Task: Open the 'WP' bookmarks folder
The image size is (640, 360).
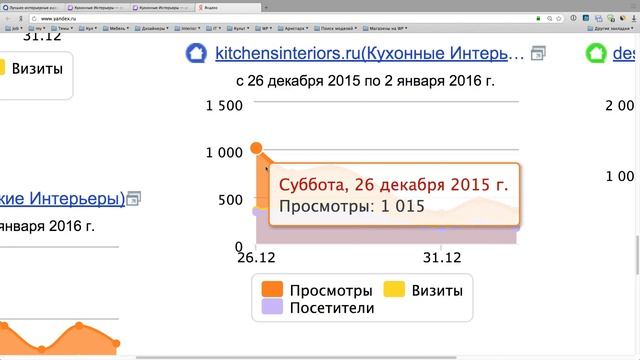Action: (264, 29)
